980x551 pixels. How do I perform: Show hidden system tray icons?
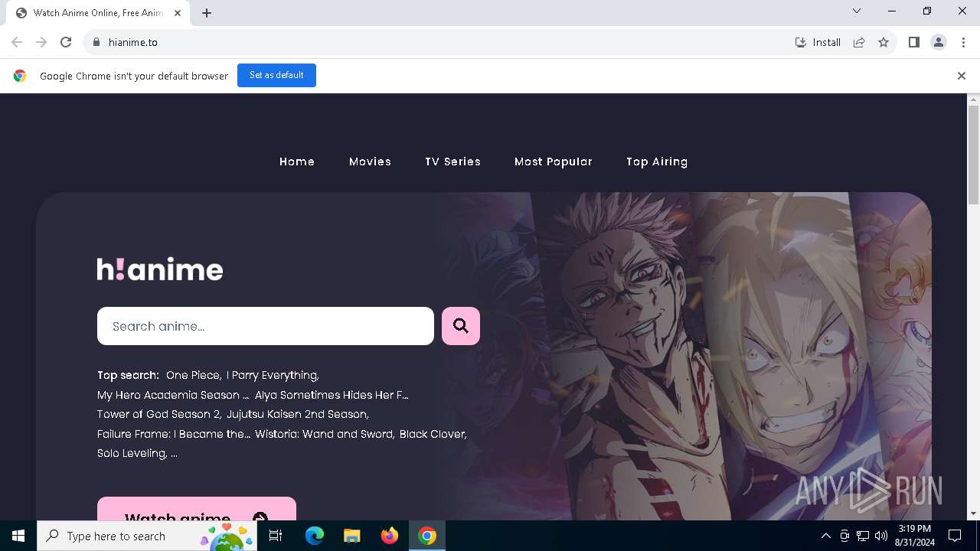click(825, 536)
